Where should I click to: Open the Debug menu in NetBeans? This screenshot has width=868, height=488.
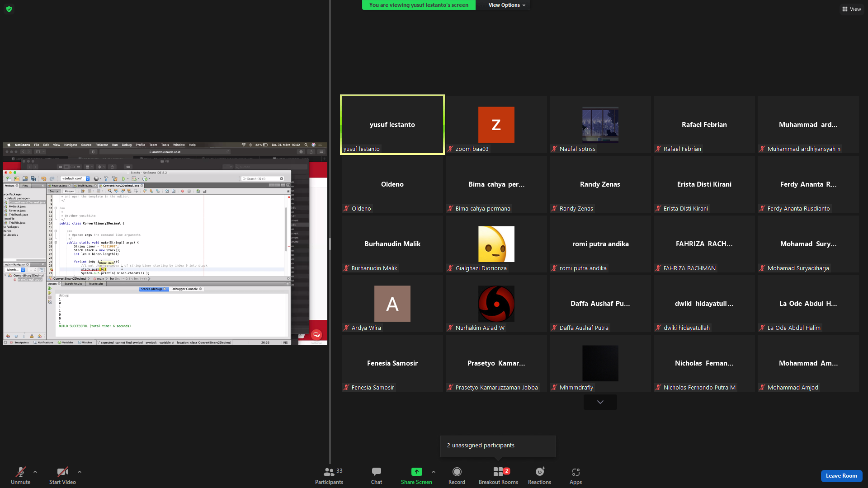tap(127, 145)
